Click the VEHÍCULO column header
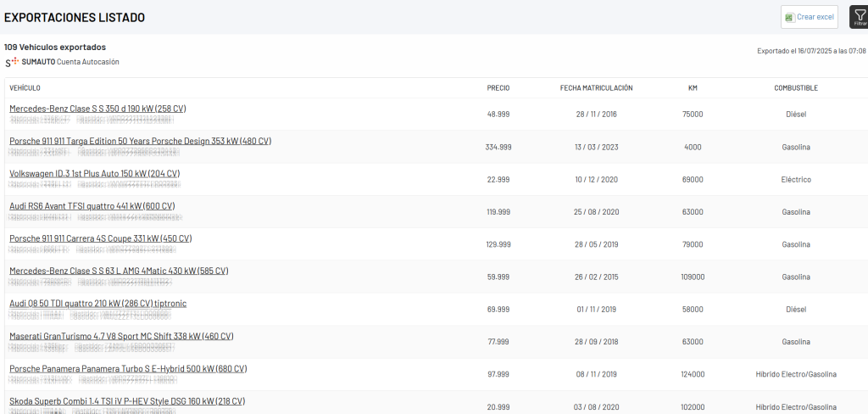The height and width of the screenshot is (414, 868). tap(25, 88)
